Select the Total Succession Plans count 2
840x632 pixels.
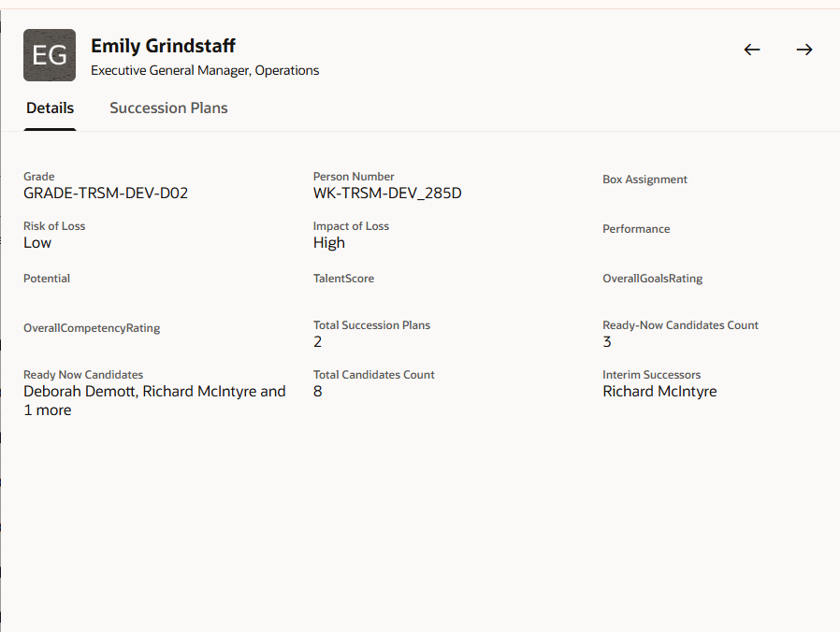click(317, 341)
